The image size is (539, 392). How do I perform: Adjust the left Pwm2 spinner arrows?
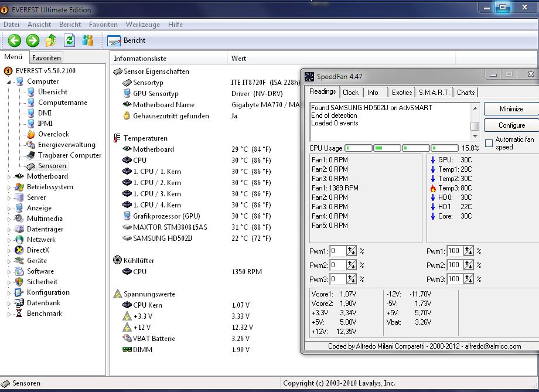tap(352, 265)
